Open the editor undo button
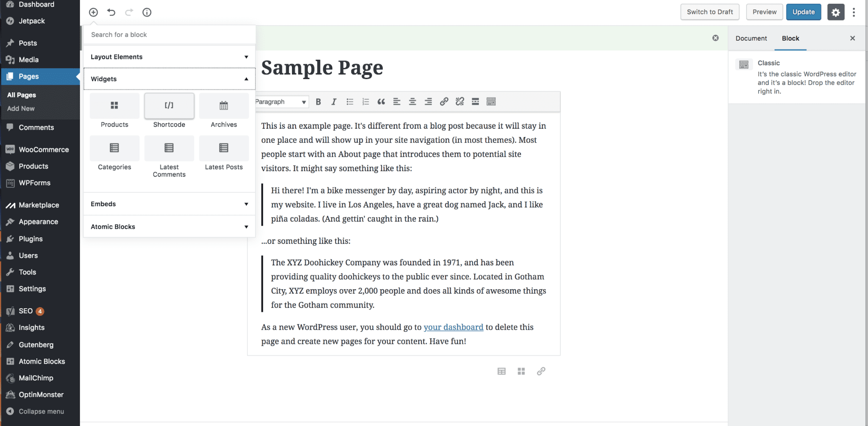Image resolution: width=868 pixels, height=426 pixels. 111,12
